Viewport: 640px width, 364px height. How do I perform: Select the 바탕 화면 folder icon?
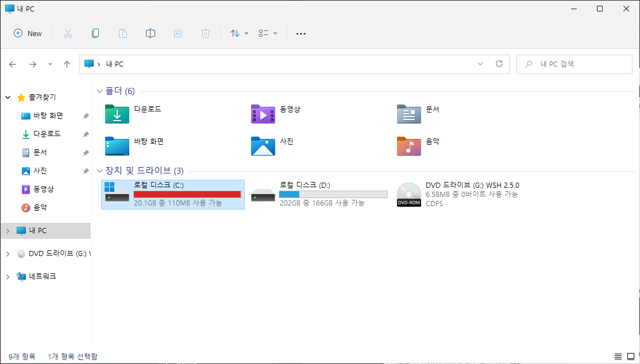coord(117,146)
